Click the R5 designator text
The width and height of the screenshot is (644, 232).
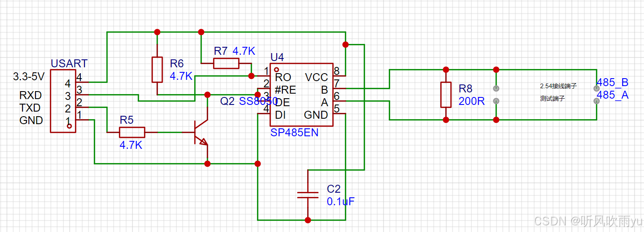click(126, 120)
